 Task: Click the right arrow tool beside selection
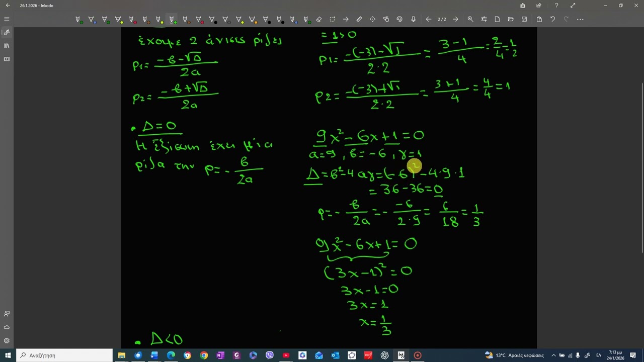pyautogui.click(x=346, y=19)
